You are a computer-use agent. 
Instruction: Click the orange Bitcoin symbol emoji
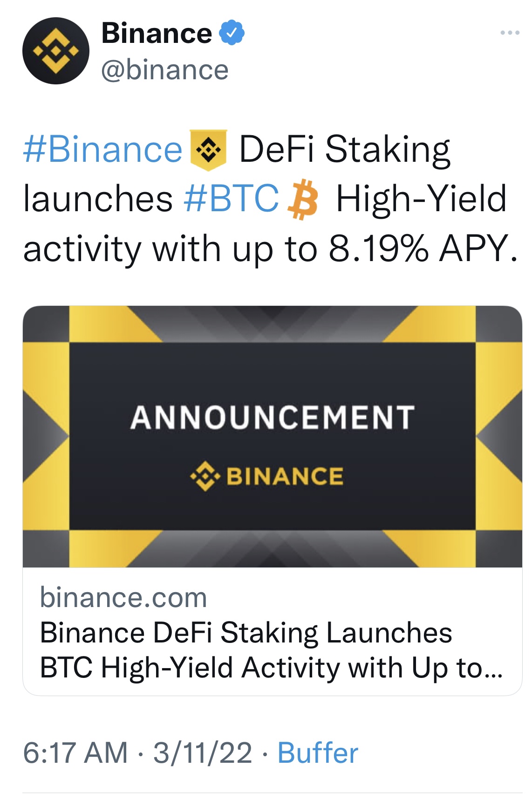point(303,199)
